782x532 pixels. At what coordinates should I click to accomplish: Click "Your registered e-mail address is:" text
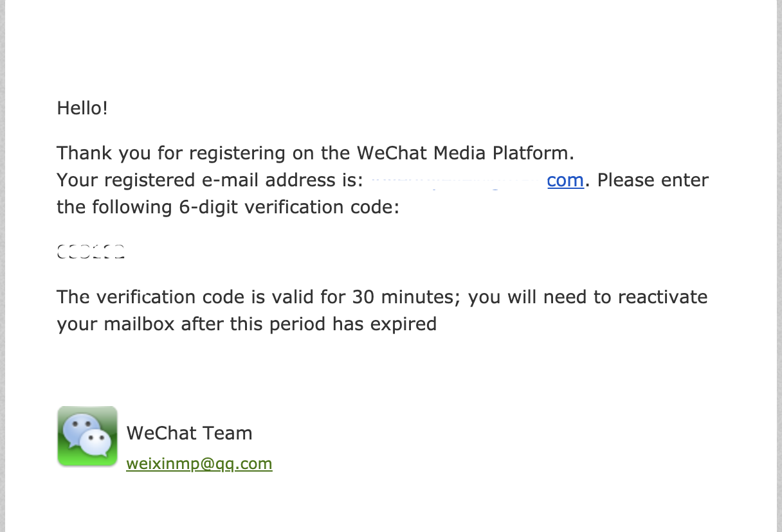point(211,180)
